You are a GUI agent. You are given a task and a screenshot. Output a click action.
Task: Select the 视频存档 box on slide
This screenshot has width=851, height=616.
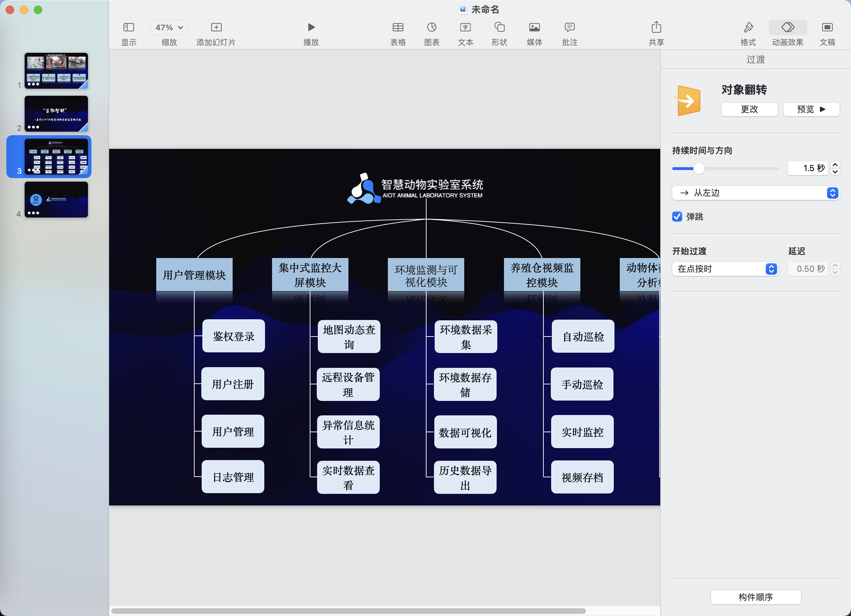(x=582, y=477)
